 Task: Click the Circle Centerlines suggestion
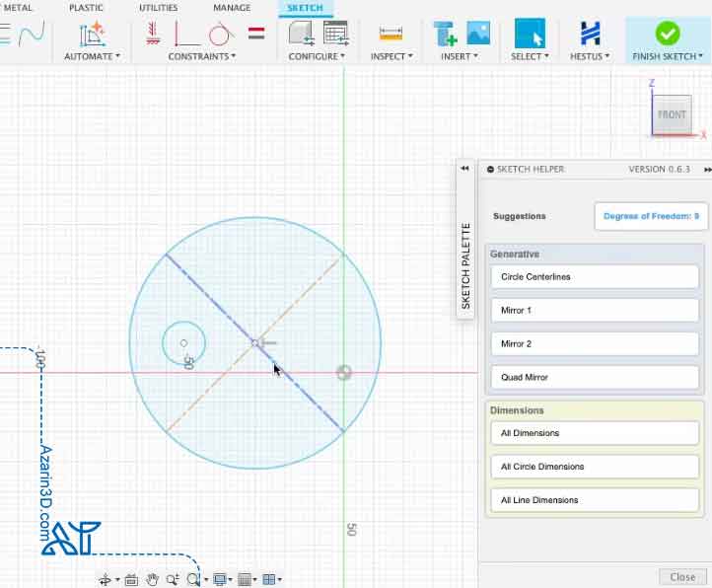594,277
